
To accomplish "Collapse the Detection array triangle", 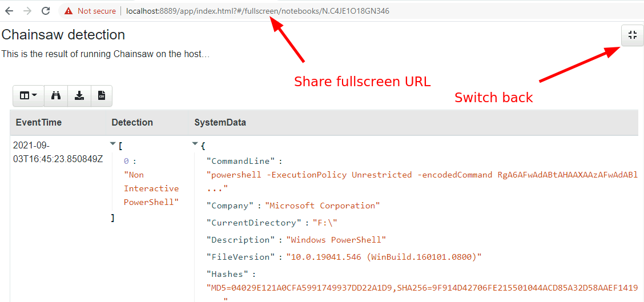I will pyautogui.click(x=112, y=144).
